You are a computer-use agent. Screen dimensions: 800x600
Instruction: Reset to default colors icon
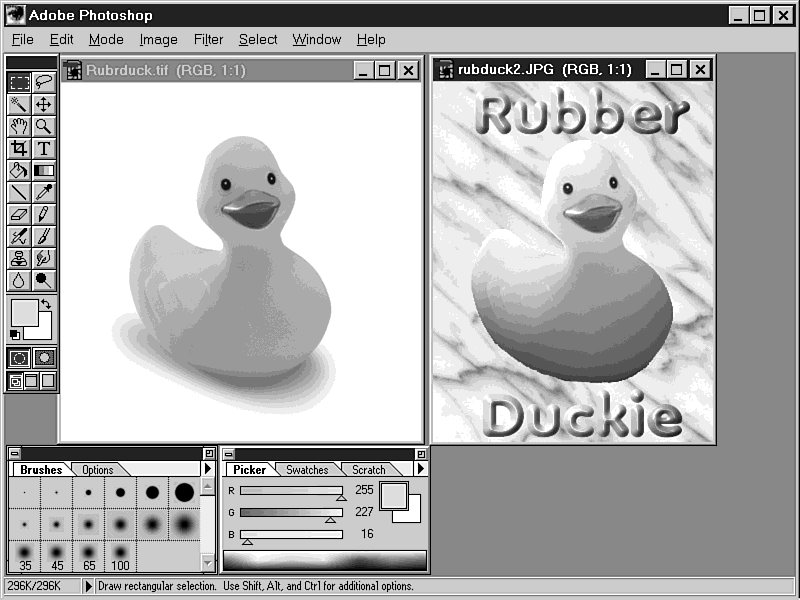[15, 334]
